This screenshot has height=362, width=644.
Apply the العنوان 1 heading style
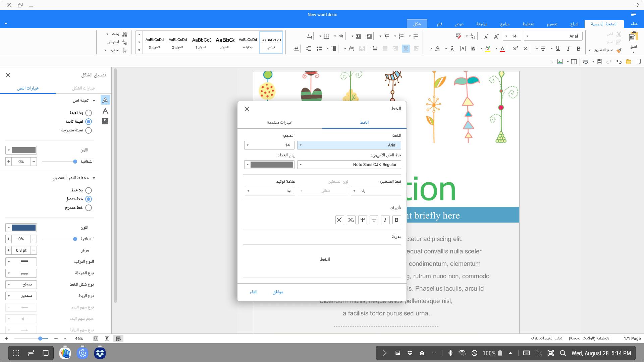201,43
